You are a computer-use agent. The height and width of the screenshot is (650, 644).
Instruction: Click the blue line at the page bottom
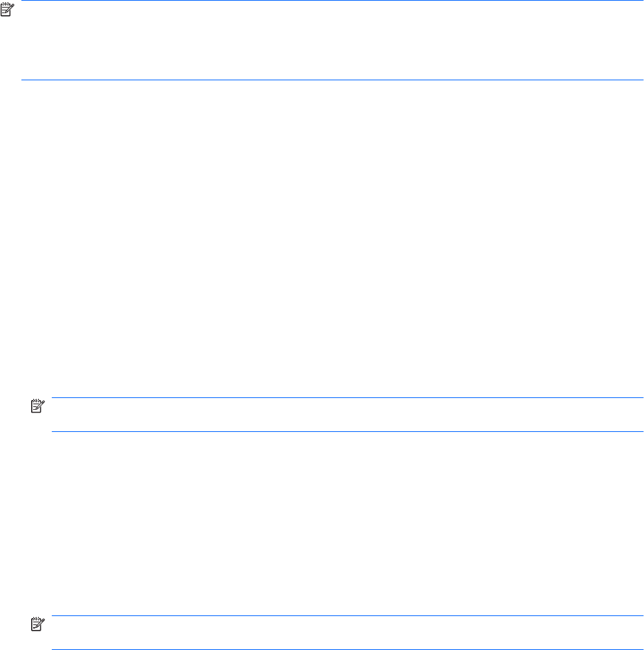347,649
